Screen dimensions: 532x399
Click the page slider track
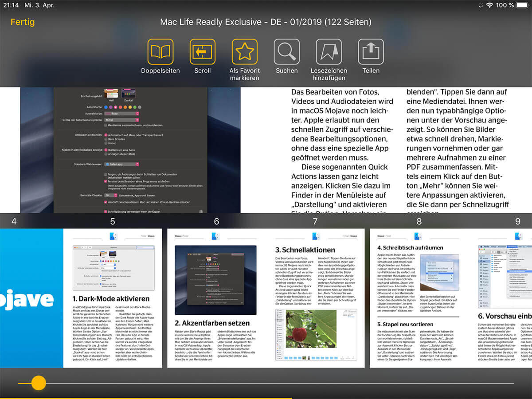tap(266, 383)
